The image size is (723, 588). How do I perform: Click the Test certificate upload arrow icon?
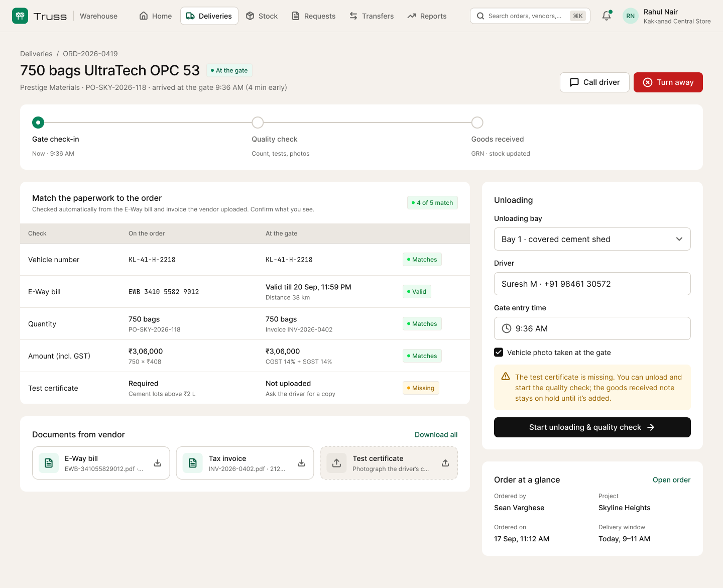coord(445,463)
